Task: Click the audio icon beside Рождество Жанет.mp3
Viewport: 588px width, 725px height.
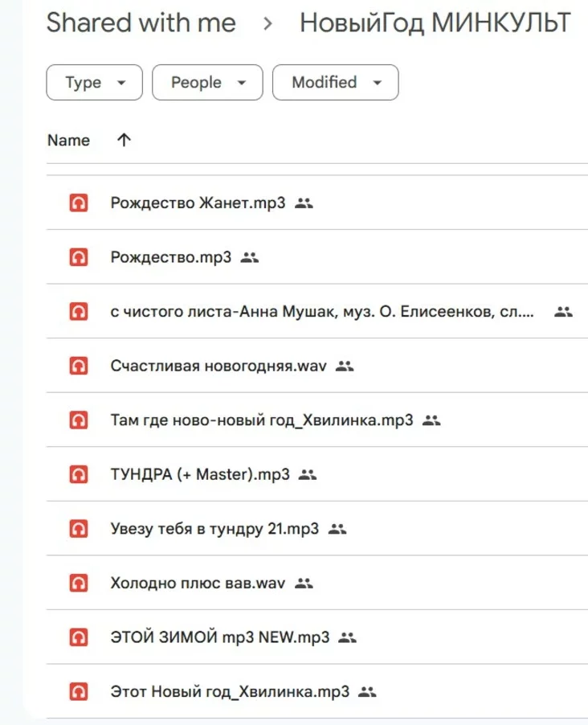Action: click(x=78, y=203)
